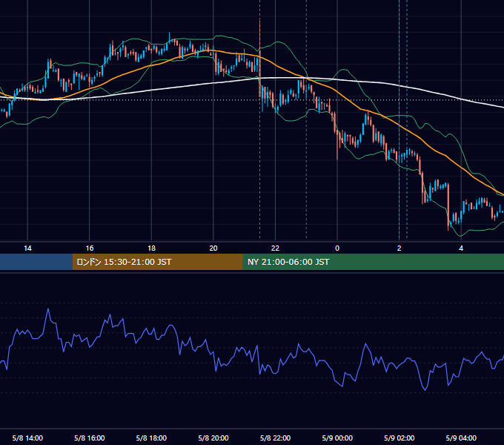Click the 5/8 18:00 label on indicator axis
This screenshot has width=504, height=445.
coord(151,438)
